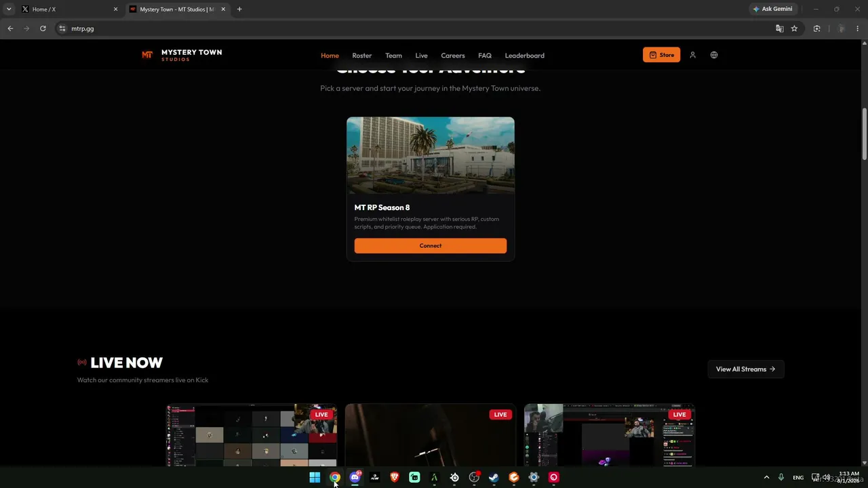Close the Home / X tab
Viewport: 868px width, 488px height.
(115, 9)
